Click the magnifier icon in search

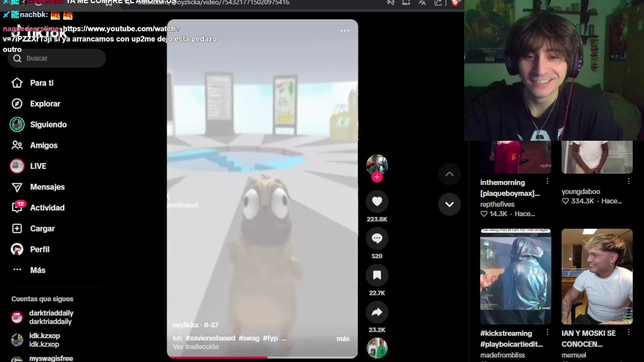[x=17, y=58]
